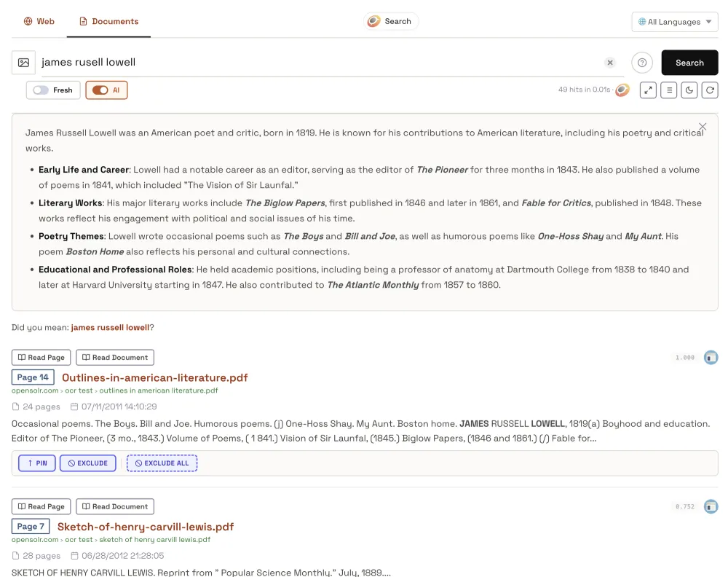Click the '24 pages' text
The height and width of the screenshot is (577, 728).
[x=41, y=407]
